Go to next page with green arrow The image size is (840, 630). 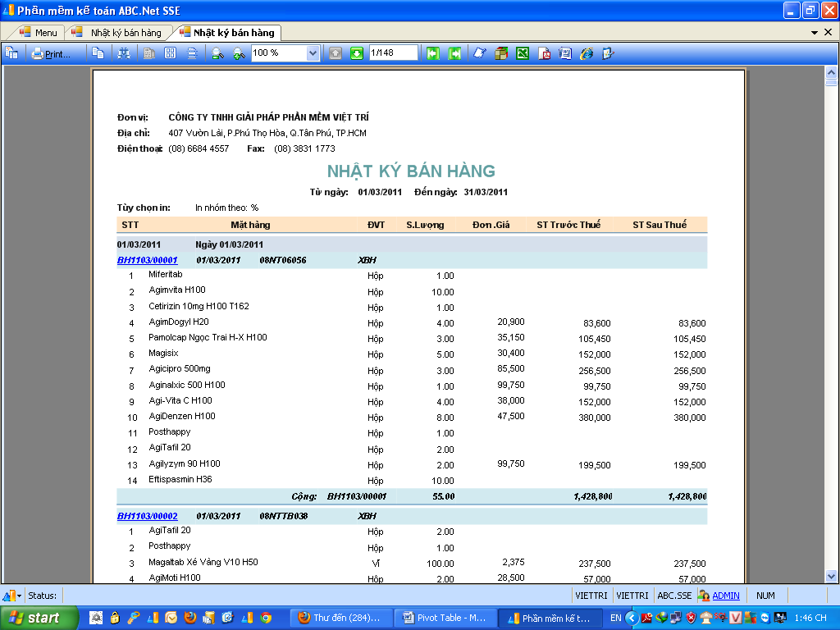click(x=357, y=53)
